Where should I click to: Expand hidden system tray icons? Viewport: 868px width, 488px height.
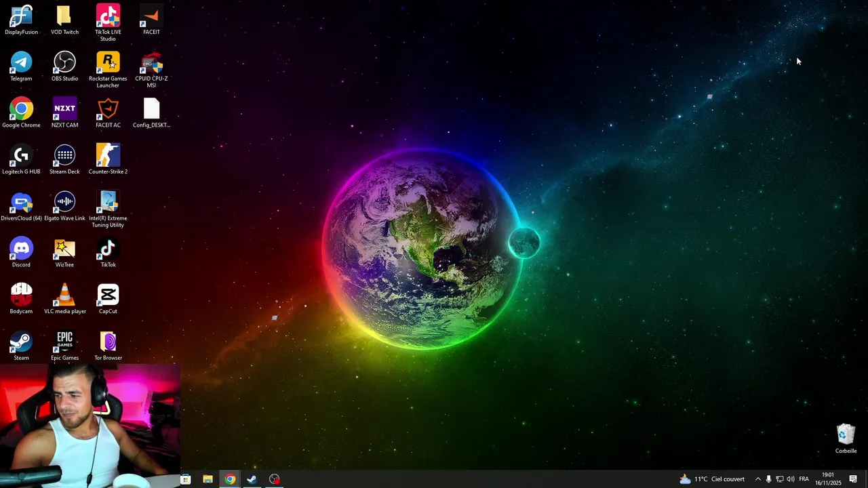tap(757, 479)
